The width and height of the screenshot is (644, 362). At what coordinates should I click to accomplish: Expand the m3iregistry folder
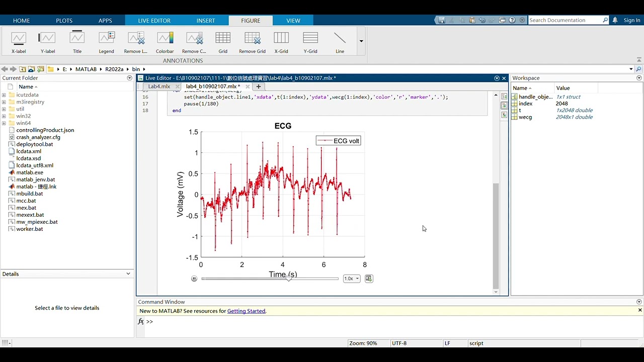4,102
